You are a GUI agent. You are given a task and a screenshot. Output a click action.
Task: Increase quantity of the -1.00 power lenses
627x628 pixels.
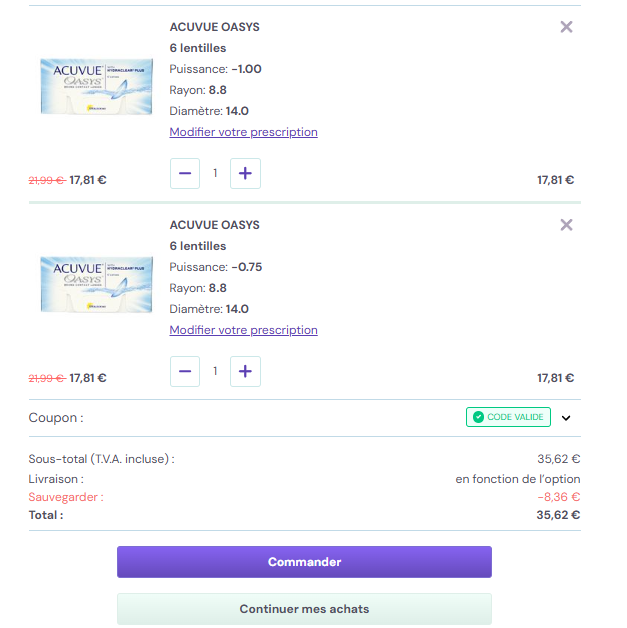coord(245,173)
